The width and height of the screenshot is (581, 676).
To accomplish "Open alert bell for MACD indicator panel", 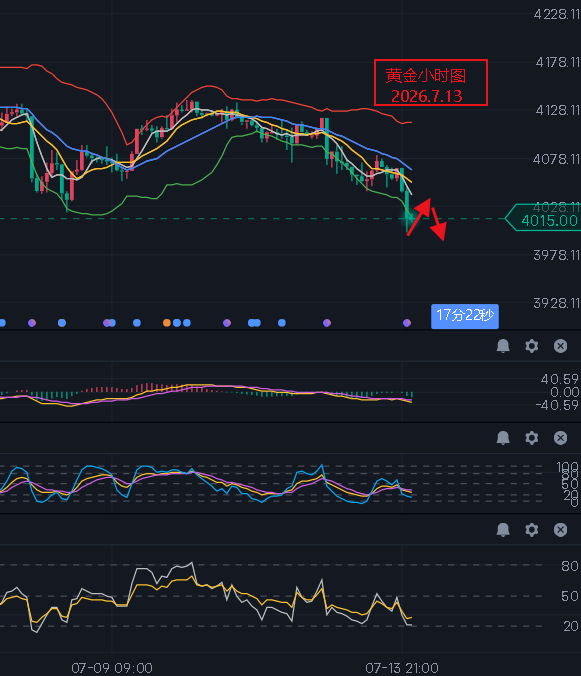I will click(x=503, y=346).
